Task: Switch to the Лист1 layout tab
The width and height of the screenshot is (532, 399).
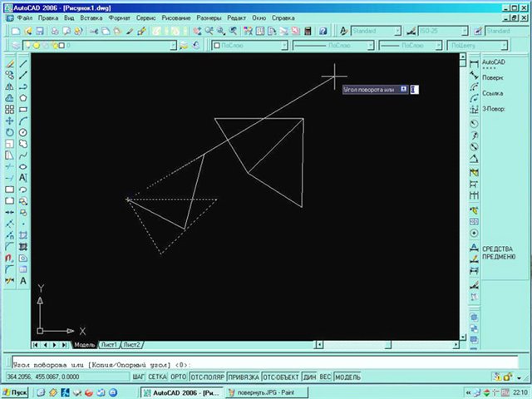Action: [x=109, y=344]
